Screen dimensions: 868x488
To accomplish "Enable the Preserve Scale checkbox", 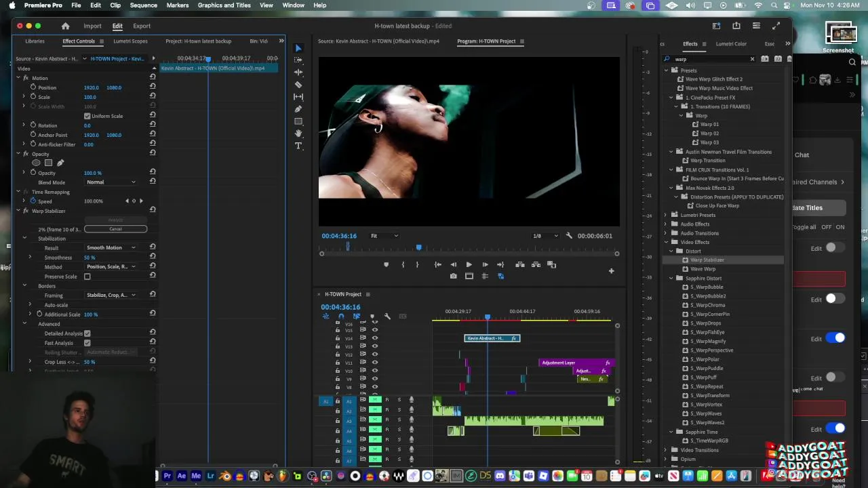I will coord(87,277).
